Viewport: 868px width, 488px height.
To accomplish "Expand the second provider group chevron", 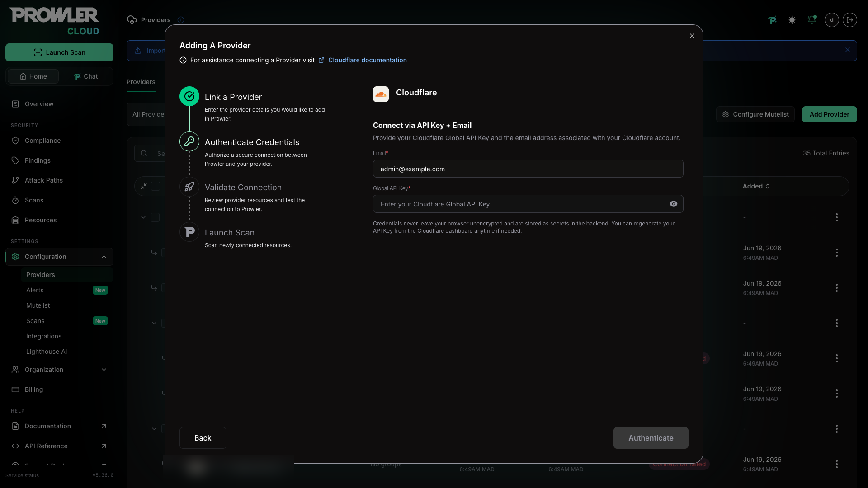I will 154,323.
